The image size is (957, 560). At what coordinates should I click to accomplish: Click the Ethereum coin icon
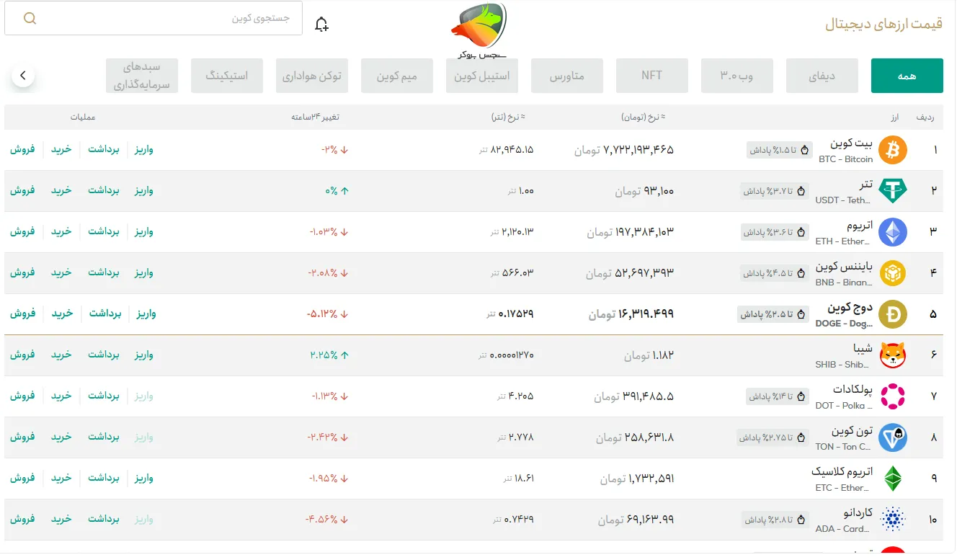pos(892,232)
